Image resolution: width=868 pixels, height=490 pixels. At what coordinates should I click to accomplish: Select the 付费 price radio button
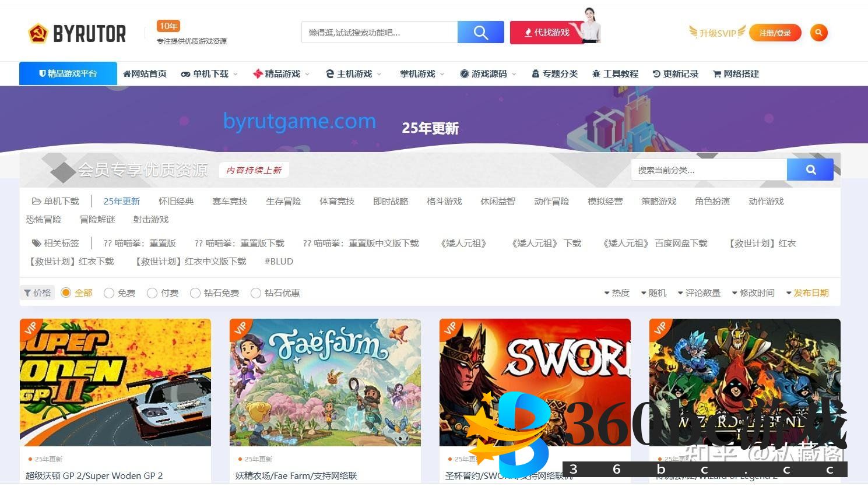tap(152, 293)
